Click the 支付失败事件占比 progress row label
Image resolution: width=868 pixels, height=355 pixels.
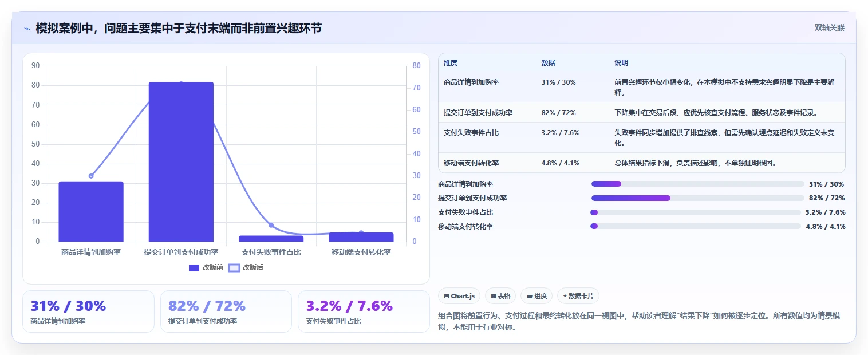[x=465, y=212]
